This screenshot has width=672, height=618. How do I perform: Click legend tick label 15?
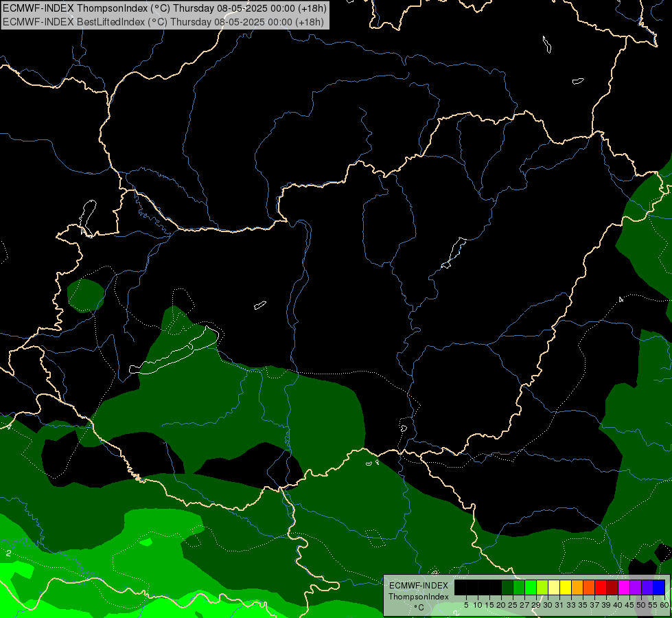tap(489, 605)
